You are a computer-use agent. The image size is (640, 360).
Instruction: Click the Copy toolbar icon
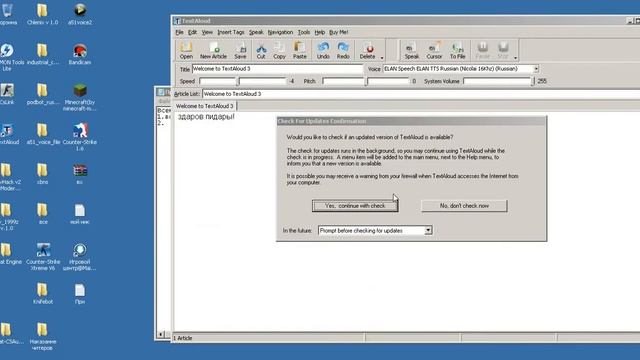point(279,51)
